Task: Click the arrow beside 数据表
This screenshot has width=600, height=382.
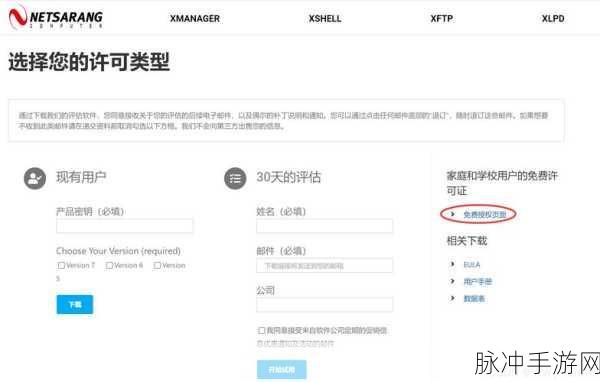Action: 453,298
